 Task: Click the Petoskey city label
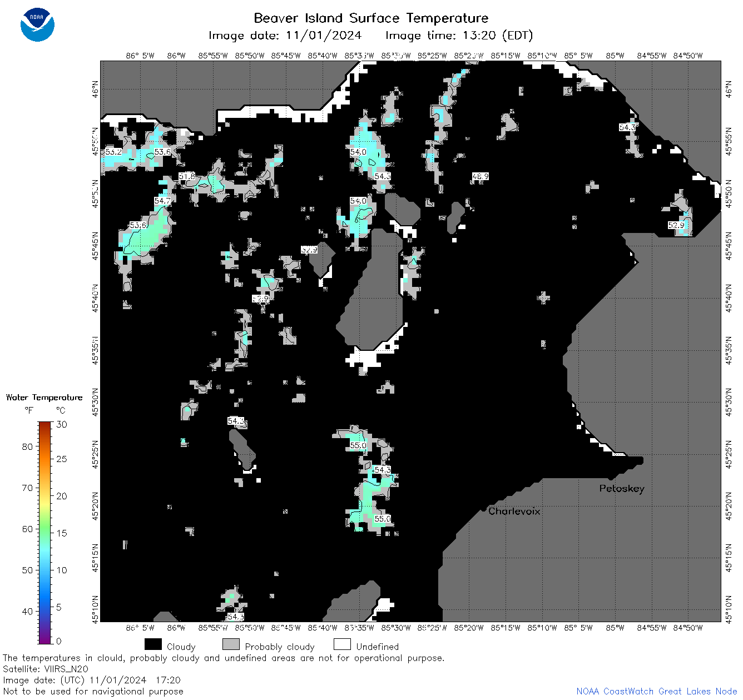pos(622,489)
